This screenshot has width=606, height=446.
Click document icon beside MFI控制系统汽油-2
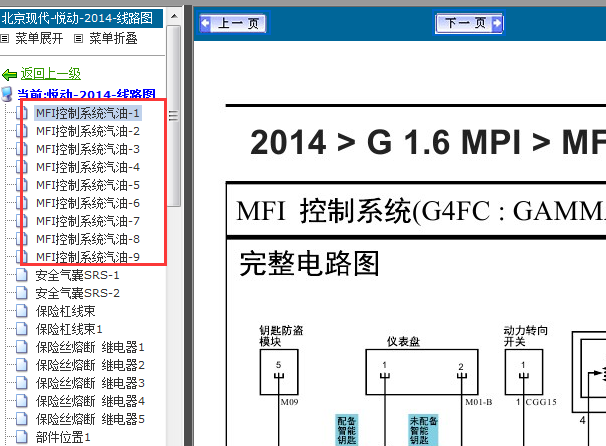22,131
